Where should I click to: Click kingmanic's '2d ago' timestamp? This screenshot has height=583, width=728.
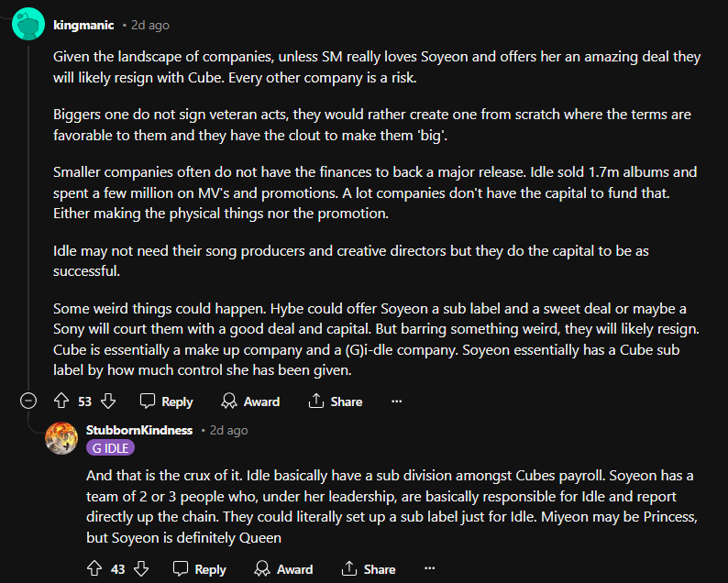[149, 26]
